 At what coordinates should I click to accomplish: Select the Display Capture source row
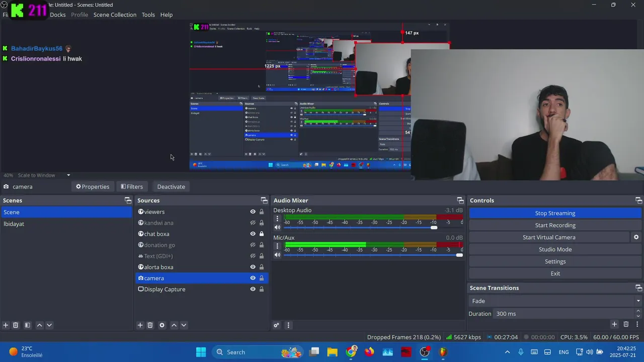(201, 289)
